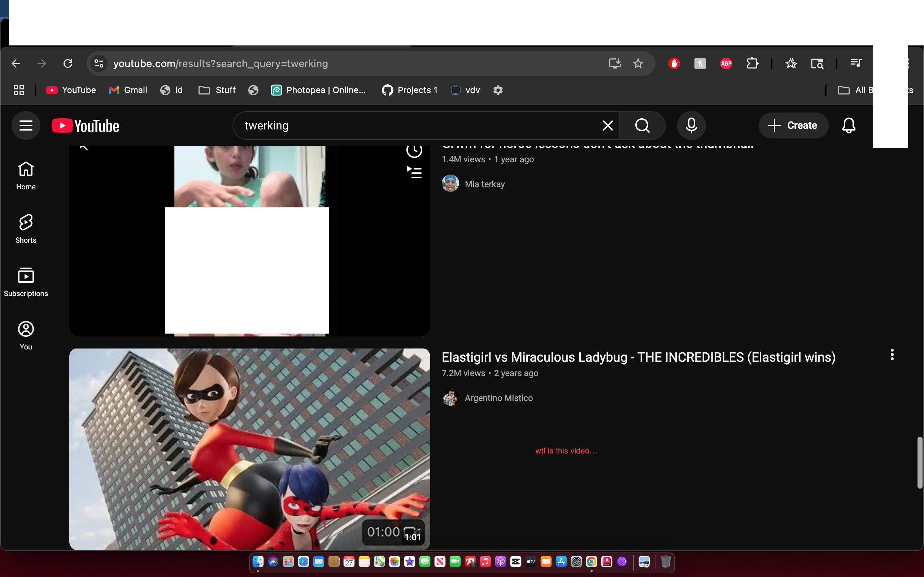Click the Create button

click(793, 125)
